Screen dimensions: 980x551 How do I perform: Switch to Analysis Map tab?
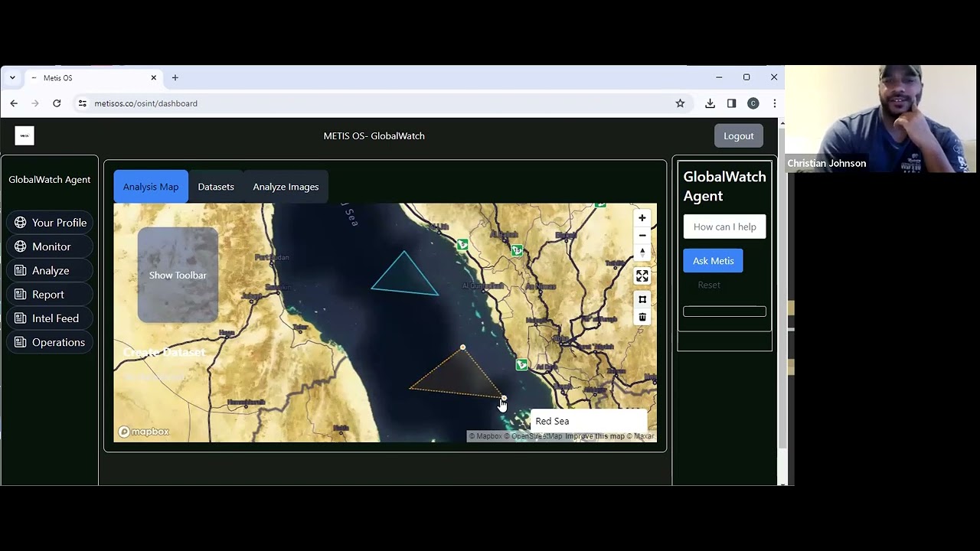[x=151, y=187]
